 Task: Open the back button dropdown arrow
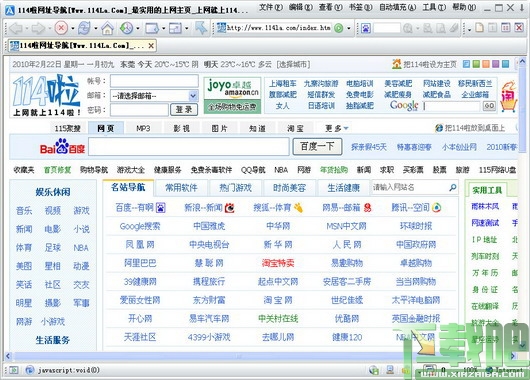pos(26,28)
